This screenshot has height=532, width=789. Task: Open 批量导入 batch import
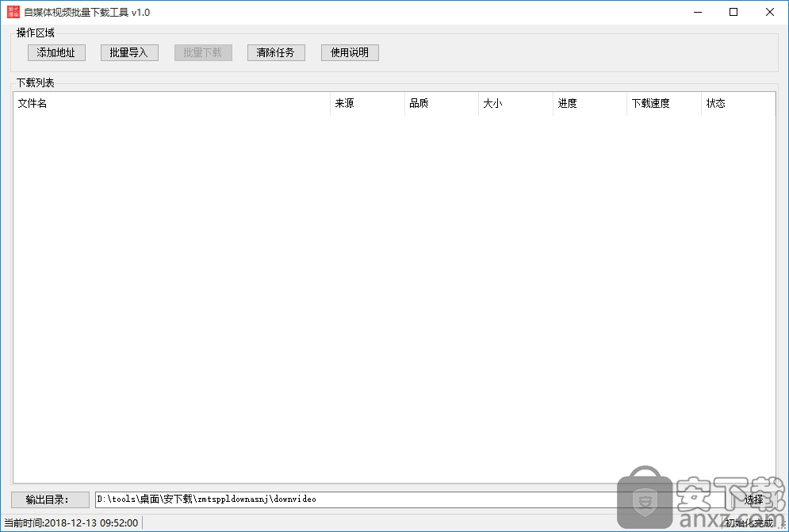click(x=129, y=52)
